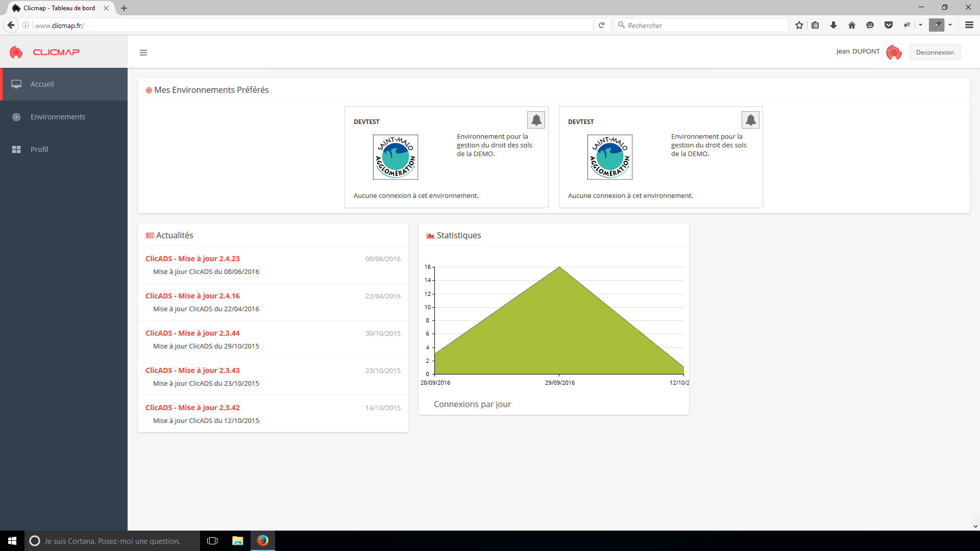This screenshot has height=551, width=980.
Task: Open news ClicADS - Mise à jour 2.4.16
Action: (192, 296)
